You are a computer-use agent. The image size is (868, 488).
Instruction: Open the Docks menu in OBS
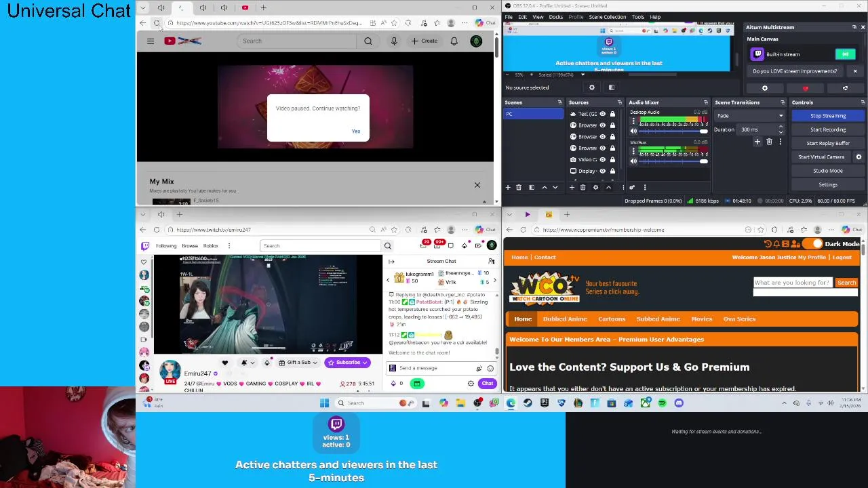[x=556, y=17]
